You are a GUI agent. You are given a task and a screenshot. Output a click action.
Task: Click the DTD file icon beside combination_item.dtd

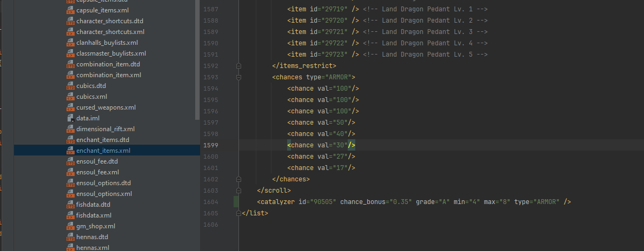click(70, 64)
